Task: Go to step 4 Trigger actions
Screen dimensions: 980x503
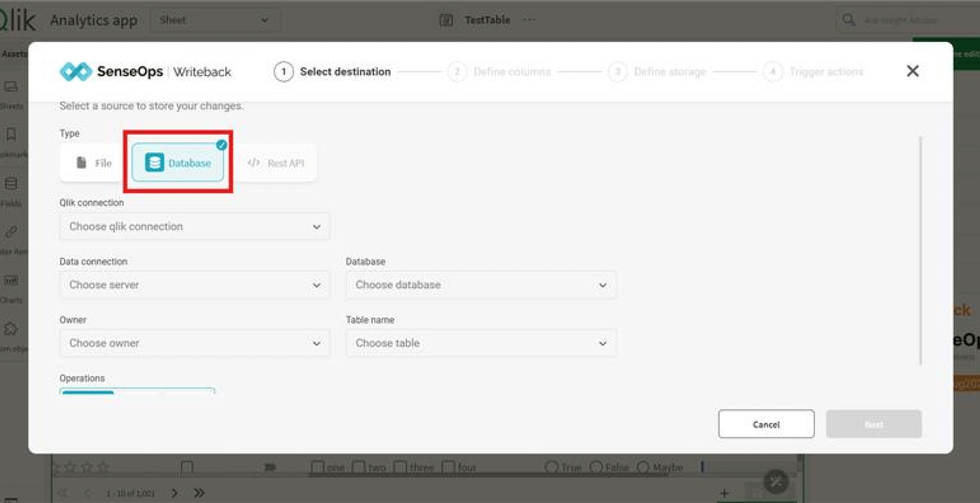Action: coord(813,72)
